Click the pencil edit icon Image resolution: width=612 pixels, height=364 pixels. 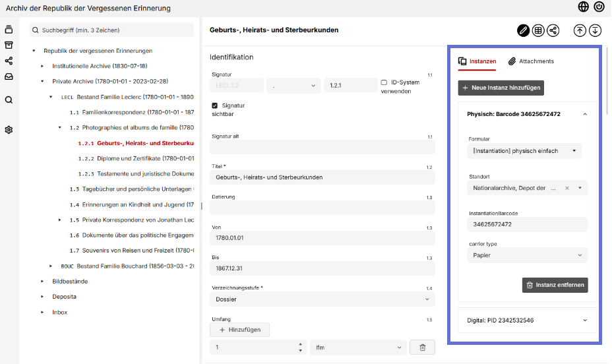coord(523,30)
